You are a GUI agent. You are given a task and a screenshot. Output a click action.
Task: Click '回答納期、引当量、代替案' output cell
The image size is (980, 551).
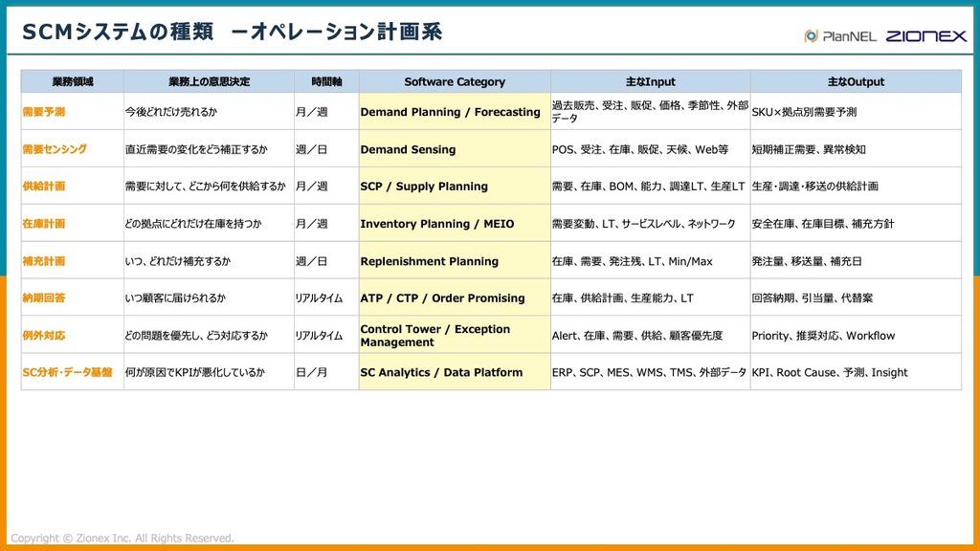(x=856, y=298)
